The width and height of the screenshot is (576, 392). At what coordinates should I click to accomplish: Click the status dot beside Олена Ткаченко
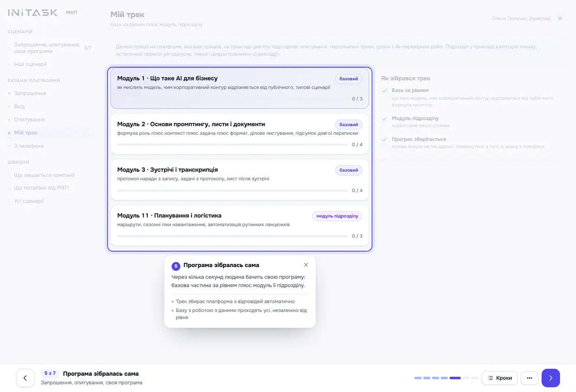tap(560, 19)
